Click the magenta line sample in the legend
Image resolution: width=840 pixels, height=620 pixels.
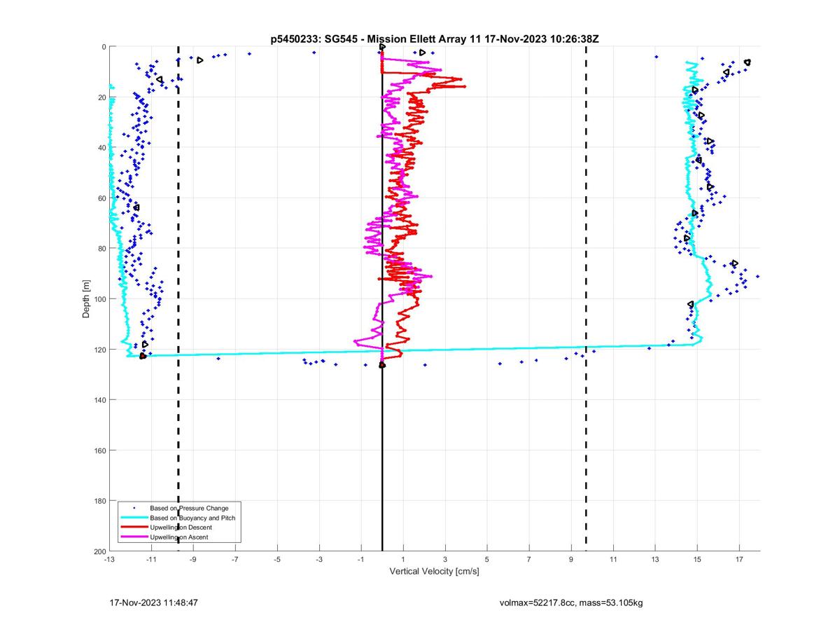[x=134, y=537]
